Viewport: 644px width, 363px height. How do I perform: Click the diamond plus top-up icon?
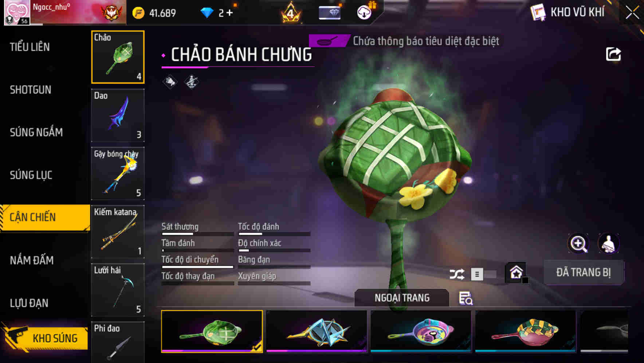229,13
